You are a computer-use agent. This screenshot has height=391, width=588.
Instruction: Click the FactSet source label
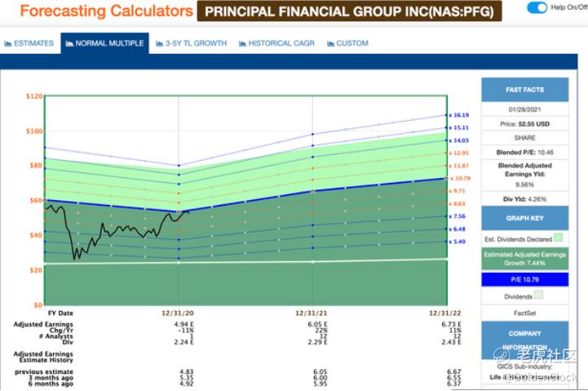(x=524, y=313)
